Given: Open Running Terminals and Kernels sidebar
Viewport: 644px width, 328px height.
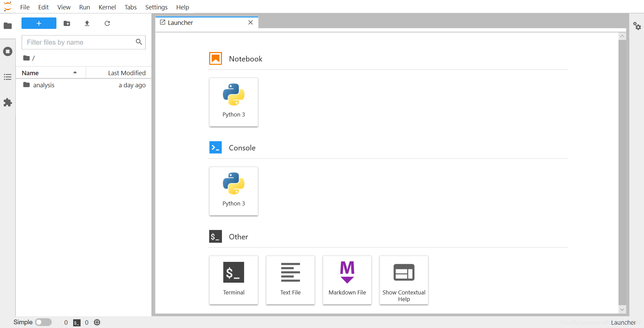Looking at the screenshot, I should point(8,51).
